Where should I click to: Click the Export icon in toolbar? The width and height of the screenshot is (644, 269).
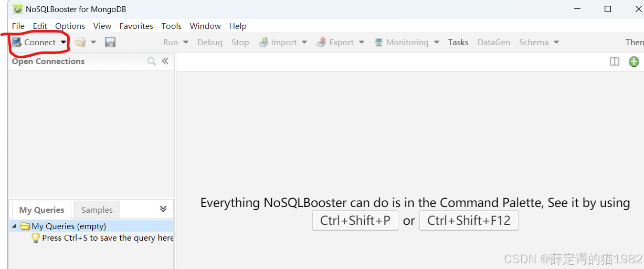321,42
